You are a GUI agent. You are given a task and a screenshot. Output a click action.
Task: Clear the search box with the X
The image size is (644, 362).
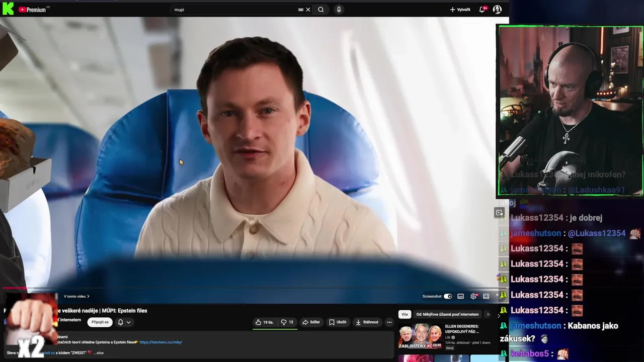[308, 10]
